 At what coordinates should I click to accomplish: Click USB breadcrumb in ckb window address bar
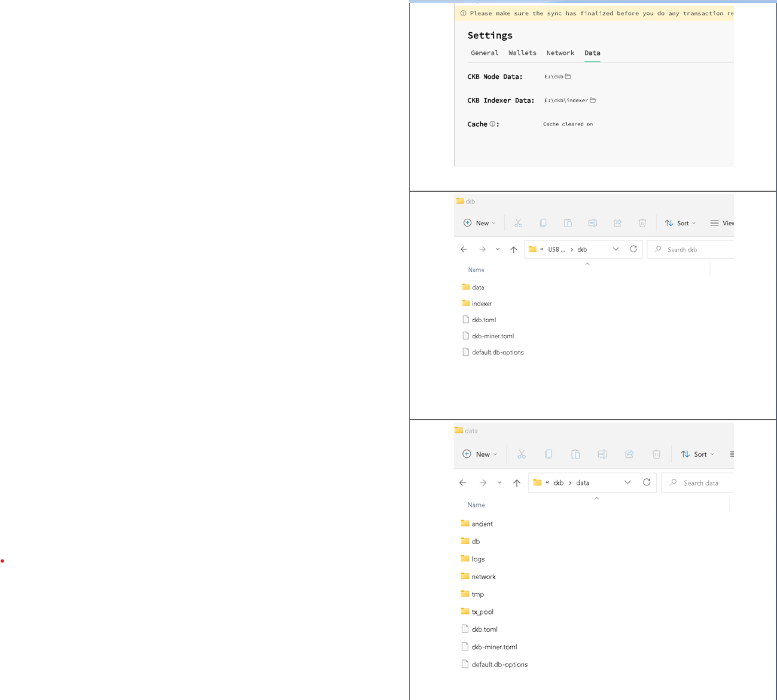[556, 249]
